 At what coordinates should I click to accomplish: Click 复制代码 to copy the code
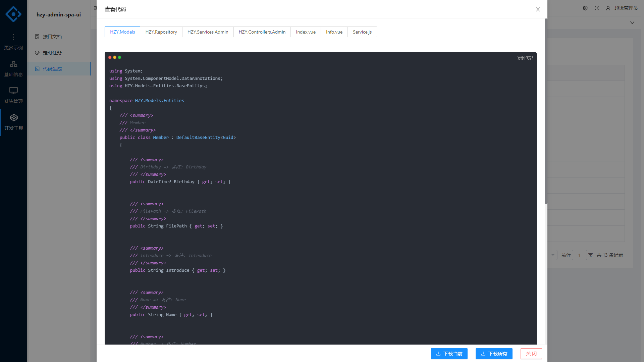pos(525,58)
